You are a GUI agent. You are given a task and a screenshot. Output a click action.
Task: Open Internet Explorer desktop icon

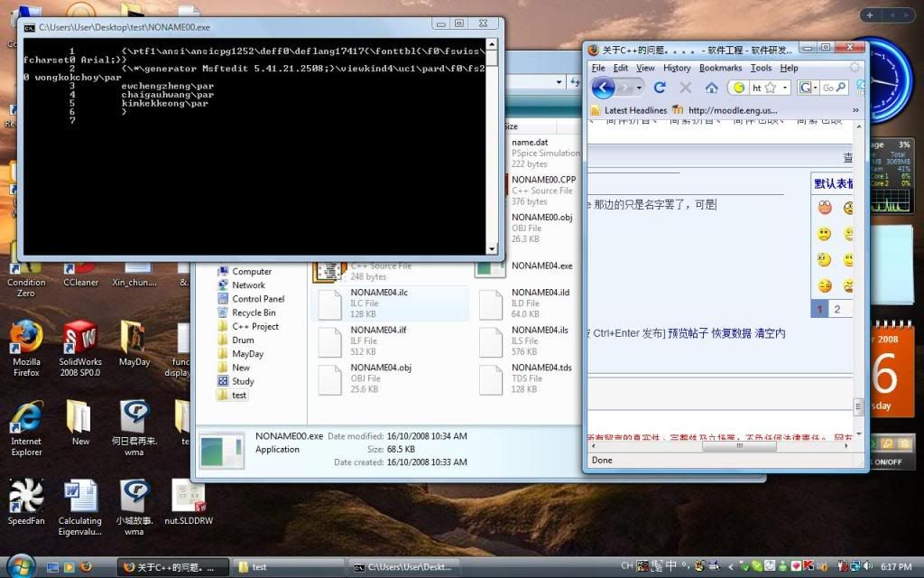pyautogui.click(x=26, y=424)
